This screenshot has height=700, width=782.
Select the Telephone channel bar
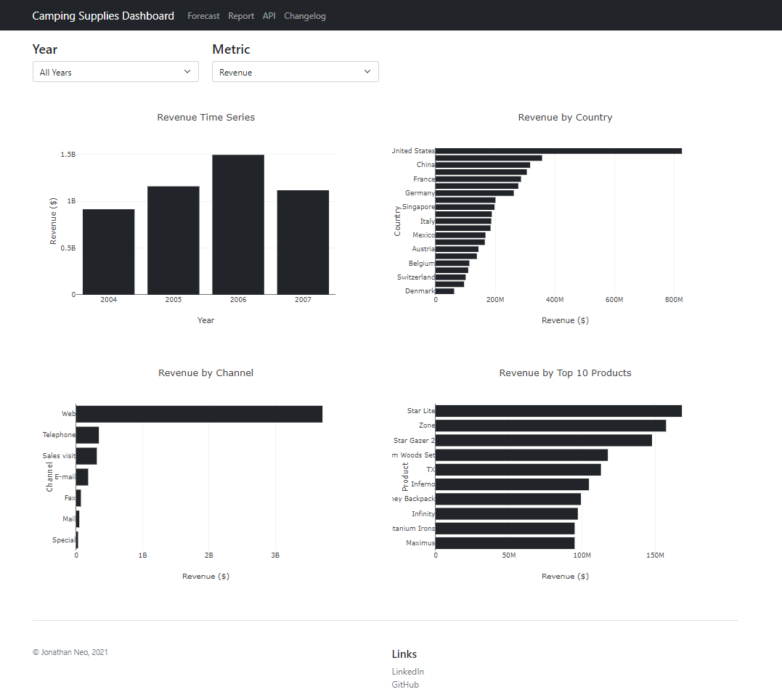87,435
